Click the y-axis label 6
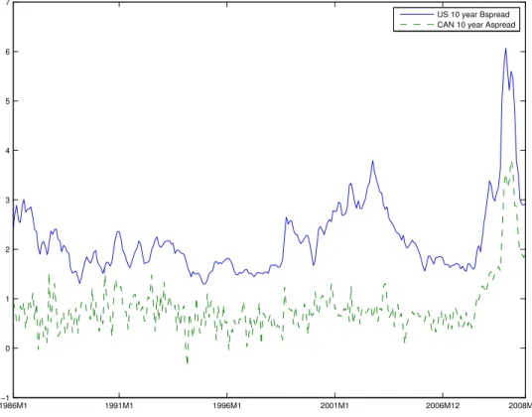The width and height of the screenshot is (532, 417). point(7,52)
